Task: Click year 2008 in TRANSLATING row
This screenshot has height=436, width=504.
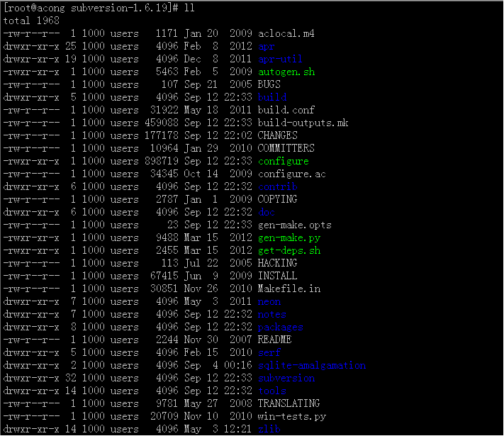Action: pyautogui.click(x=241, y=403)
